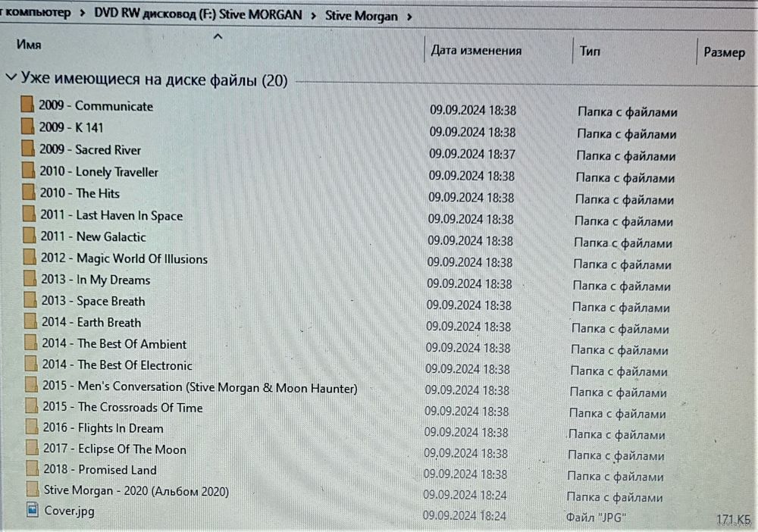Go to DVD RW дисковод (F:) Stive MORGAN breadcrumb

coord(198,14)
